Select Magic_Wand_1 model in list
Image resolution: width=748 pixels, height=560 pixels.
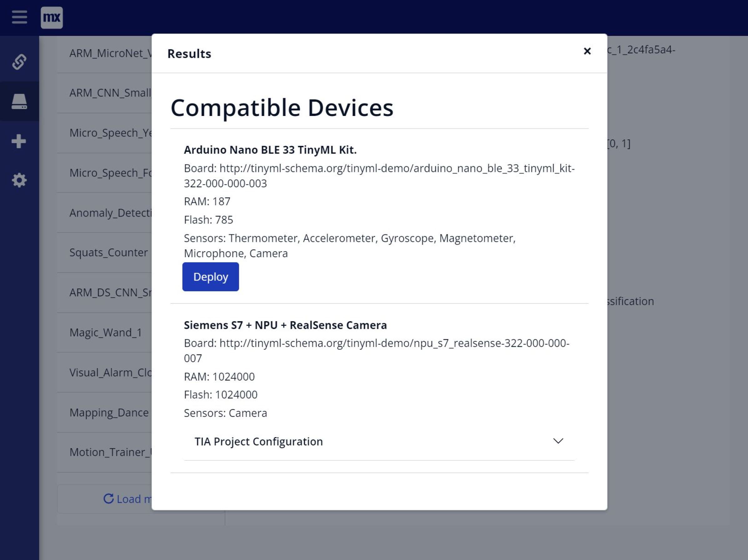coord(105,332)
